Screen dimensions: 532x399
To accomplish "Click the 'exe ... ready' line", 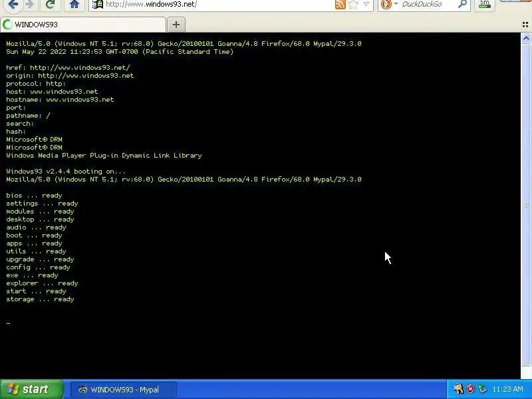I will tap(32, 275).
